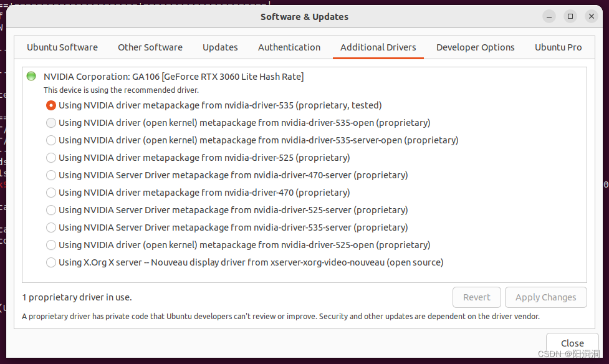The width and height of the screenshot is (609, 364).
Task: Select nvidia-driver-535-open open kernel option
Action: pos(51,123)
